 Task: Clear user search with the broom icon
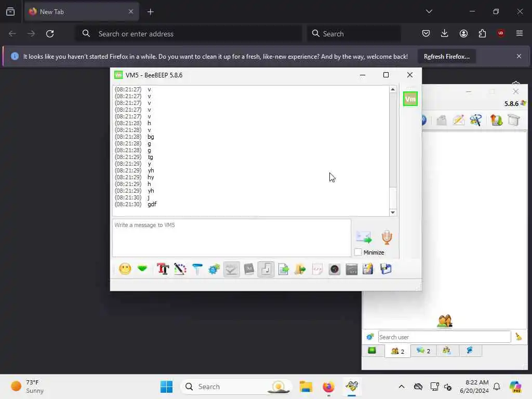tap(518, 337)
